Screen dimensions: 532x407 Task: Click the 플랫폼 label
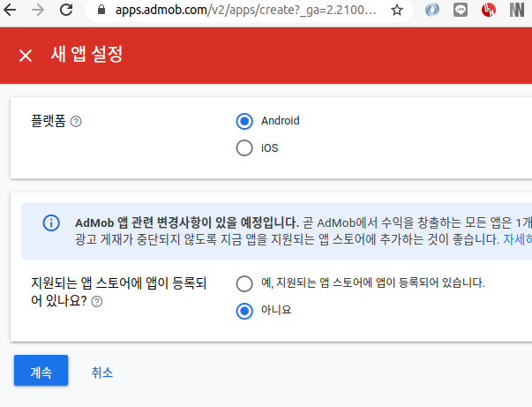click(x=49, y=121)
